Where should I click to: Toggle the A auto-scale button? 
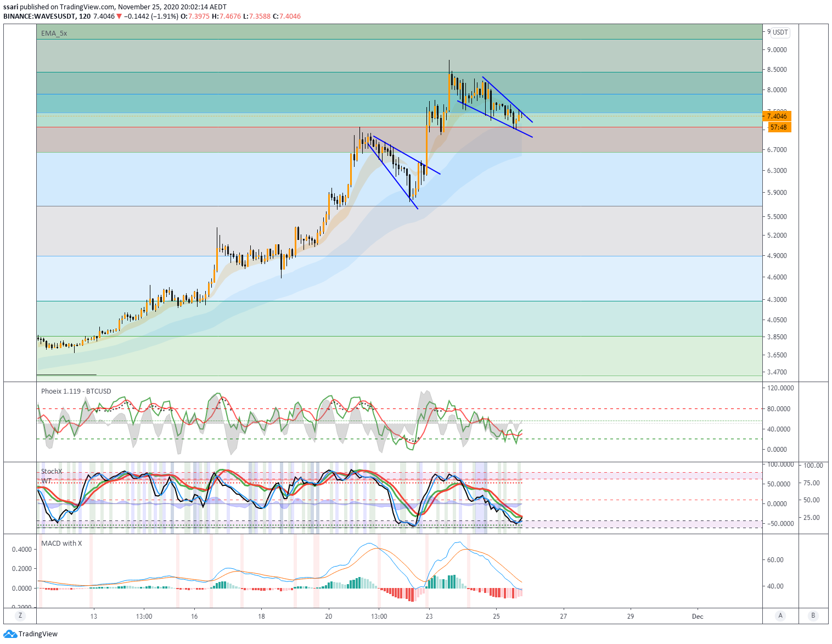[x=780, y=615]
